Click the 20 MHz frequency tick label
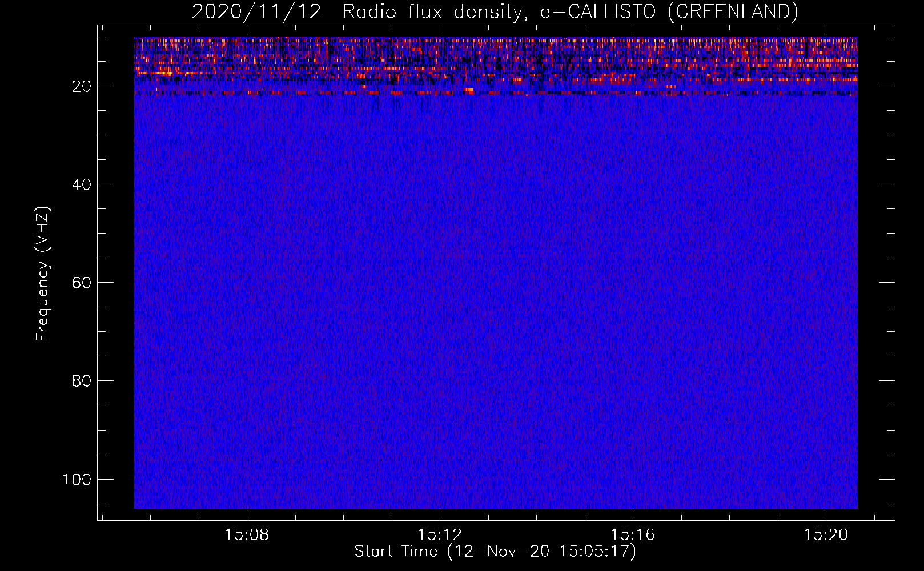 [82, 86]
